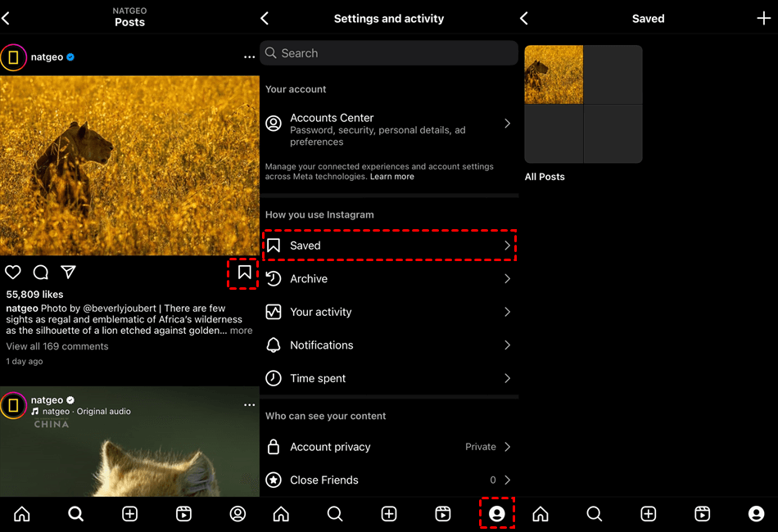Open Close Friends list
This screenshot has height=532, width=778.
[389, 480]
